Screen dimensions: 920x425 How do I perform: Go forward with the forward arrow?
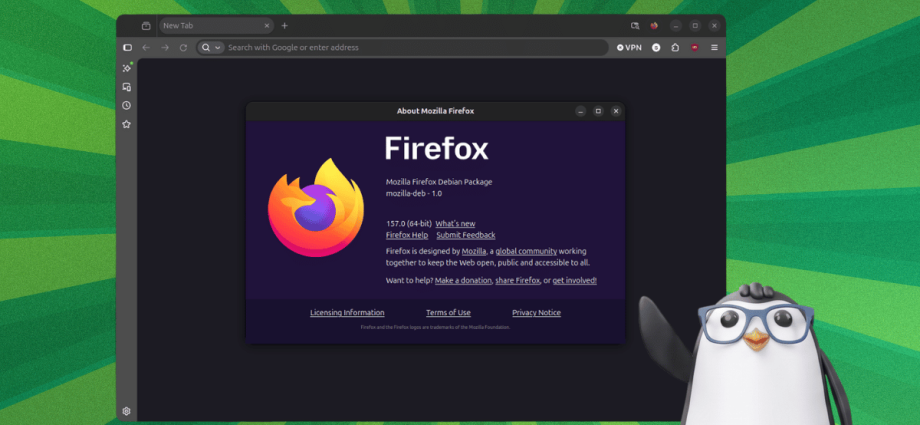[165, 48]
